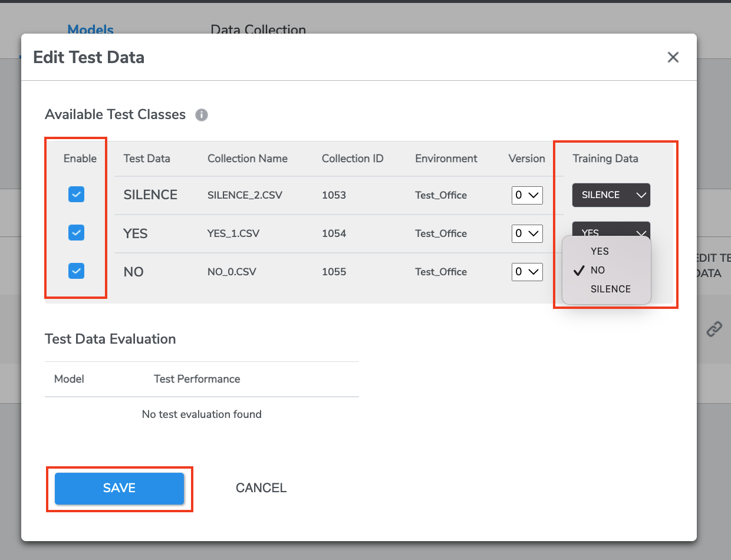Close the Edit Test Data dialog

[x=673, y=57]
